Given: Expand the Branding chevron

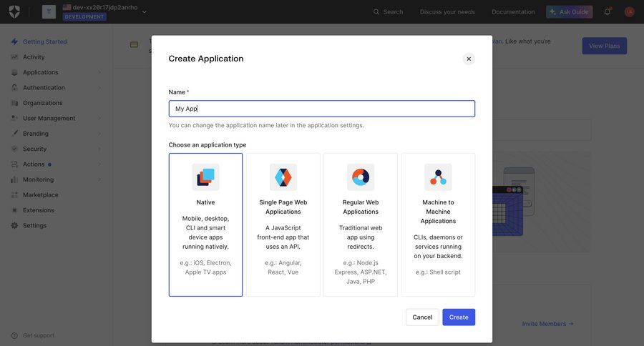Looking at the screenshot, I should pyautogui.click(x=99, y=134).
